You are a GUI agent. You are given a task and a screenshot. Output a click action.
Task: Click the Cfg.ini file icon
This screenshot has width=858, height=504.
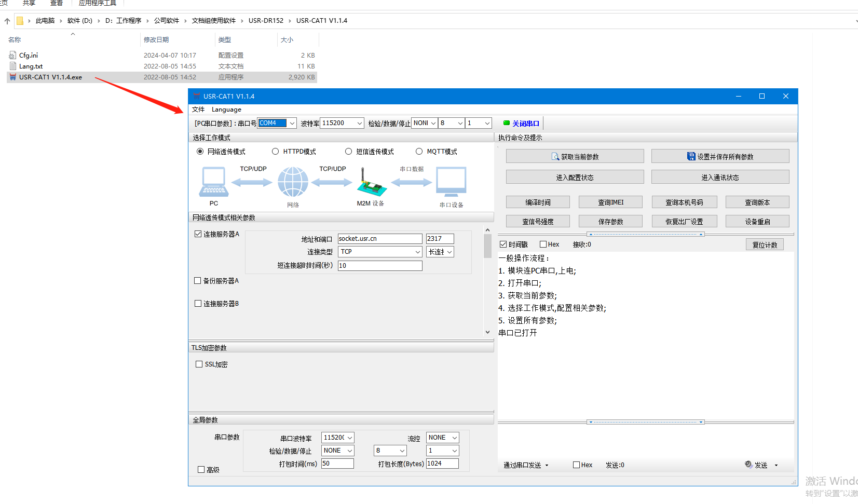(x=13, y=55)
